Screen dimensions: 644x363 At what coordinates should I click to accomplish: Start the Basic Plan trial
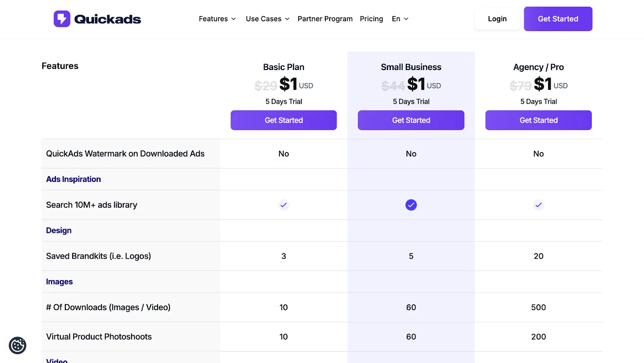pos(284,120)
